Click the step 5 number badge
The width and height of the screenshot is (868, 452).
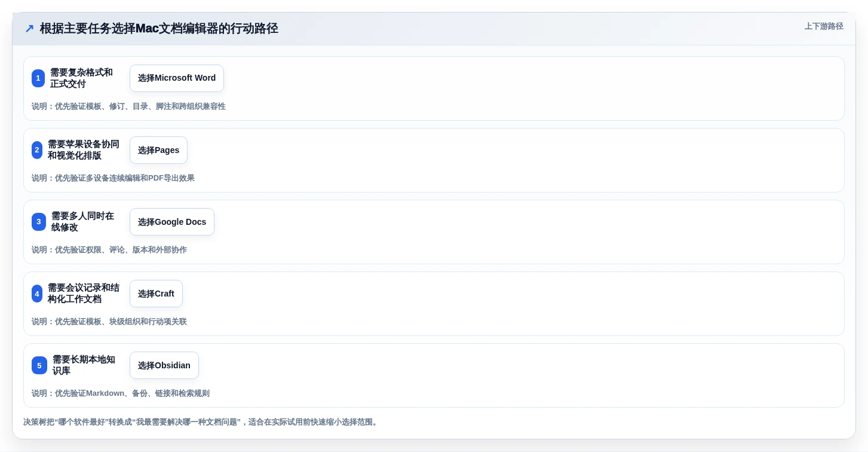[x=39, y=365]
